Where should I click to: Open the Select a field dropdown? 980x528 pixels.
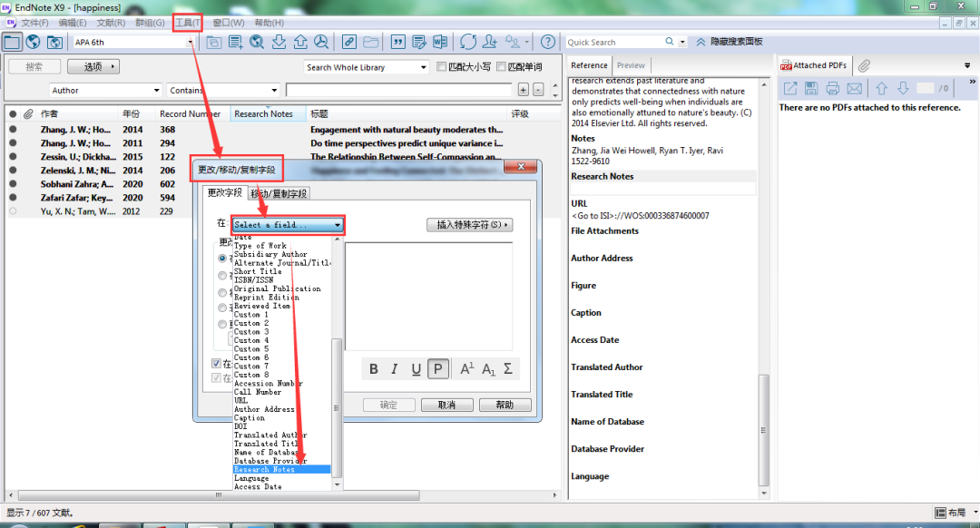pyautogui.click(x=289, y=225)
